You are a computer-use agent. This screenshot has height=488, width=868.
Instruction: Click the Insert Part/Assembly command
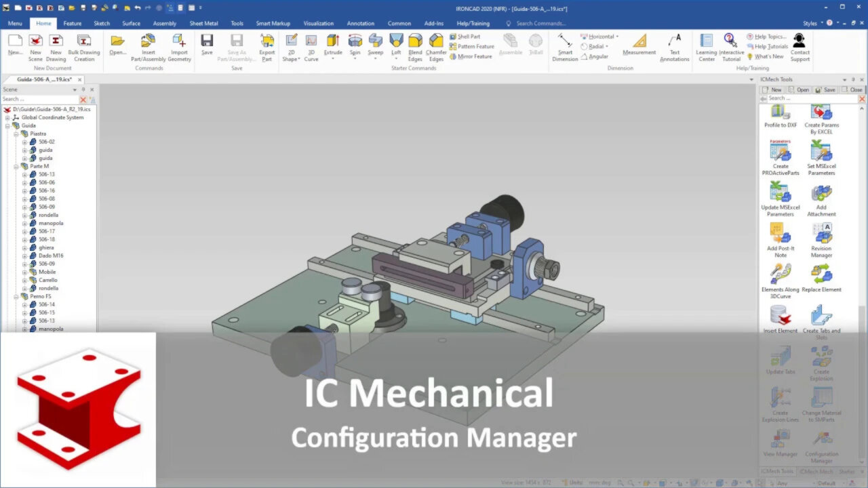148,46
